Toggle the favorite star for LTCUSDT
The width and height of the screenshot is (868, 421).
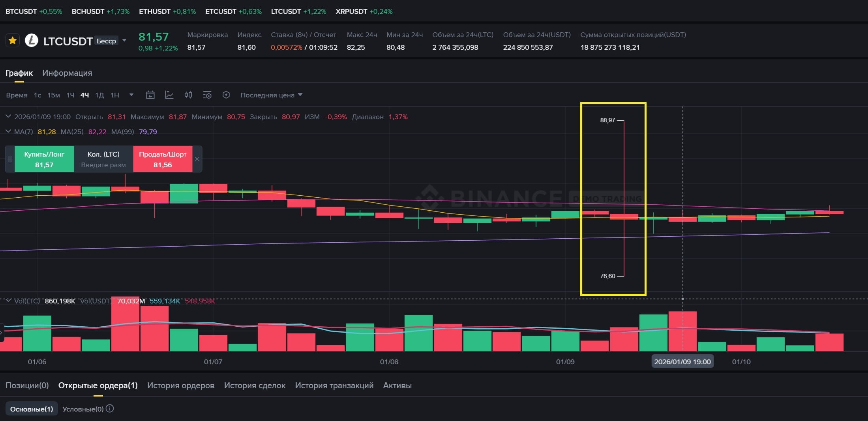click(x=13, y=41)
